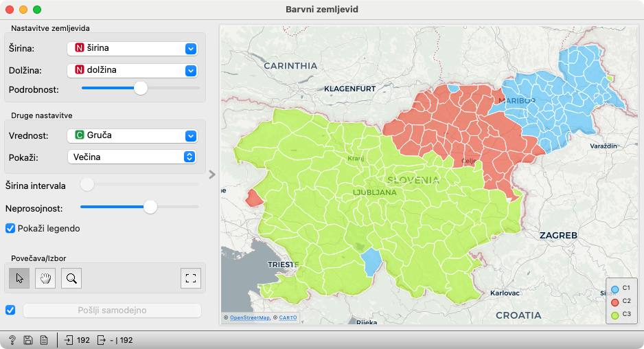Activate the hand pan tool

click(x=45, y=278)
